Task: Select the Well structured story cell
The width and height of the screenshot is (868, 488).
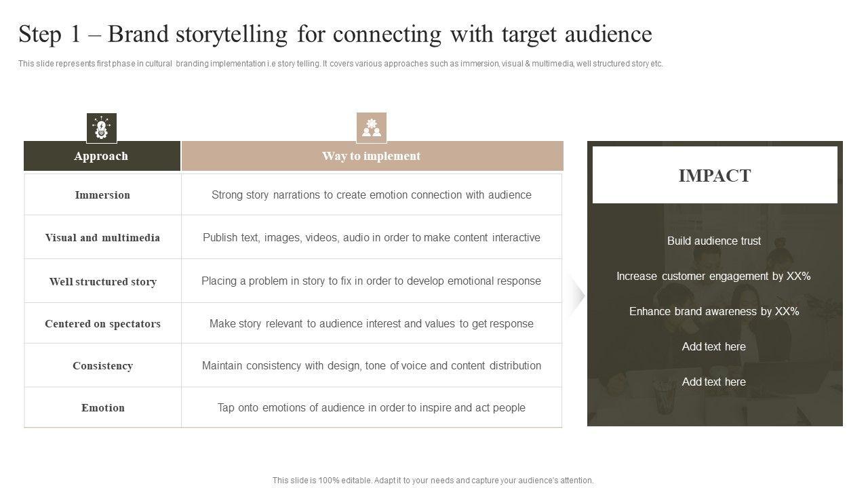Action: point(103,281)
